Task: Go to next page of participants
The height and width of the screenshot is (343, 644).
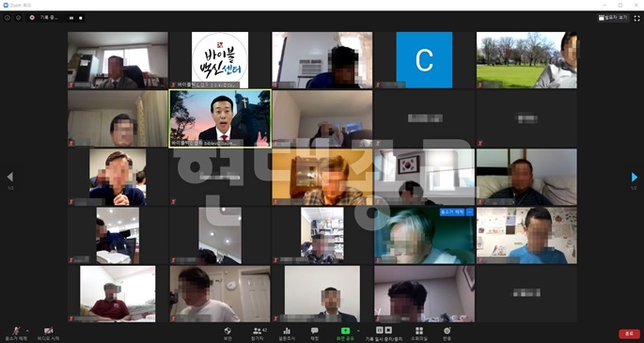Action: pyautogui.click(x=635, y=178)
